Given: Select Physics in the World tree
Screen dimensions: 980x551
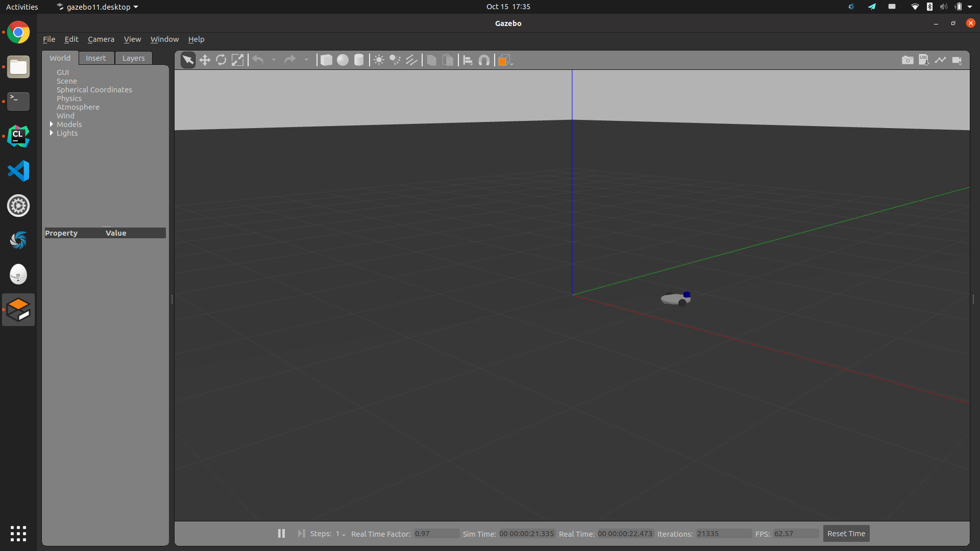Looking at the screenshot, I should (69, 98).
